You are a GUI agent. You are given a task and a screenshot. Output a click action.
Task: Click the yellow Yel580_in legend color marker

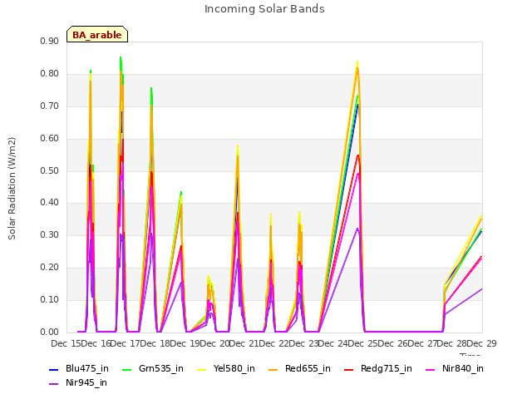pos(201,369)
